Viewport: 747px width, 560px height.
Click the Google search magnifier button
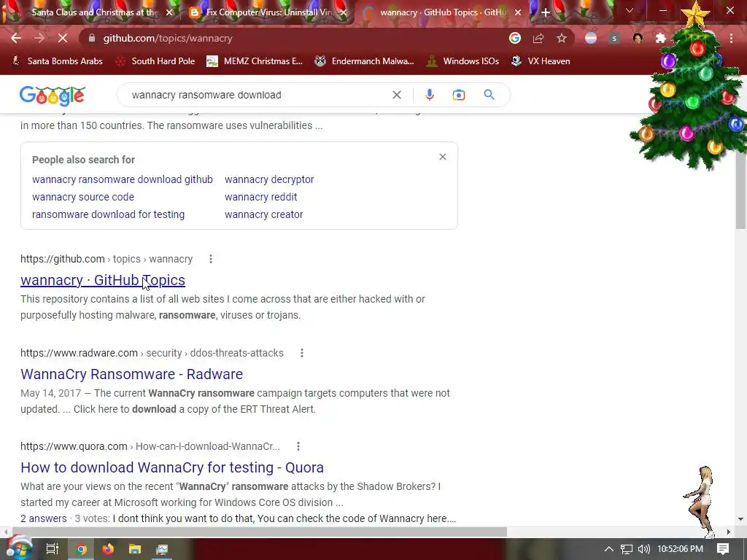489,95
